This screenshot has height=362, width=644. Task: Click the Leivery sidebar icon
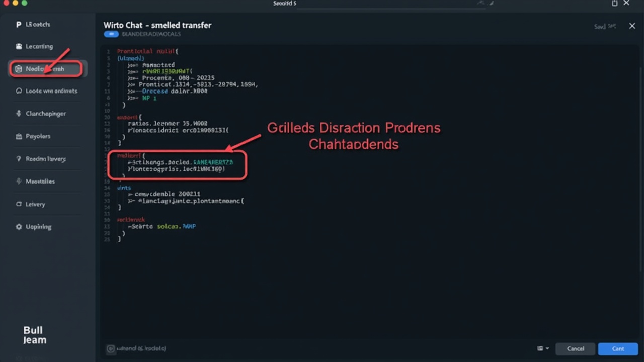point(19,204)
